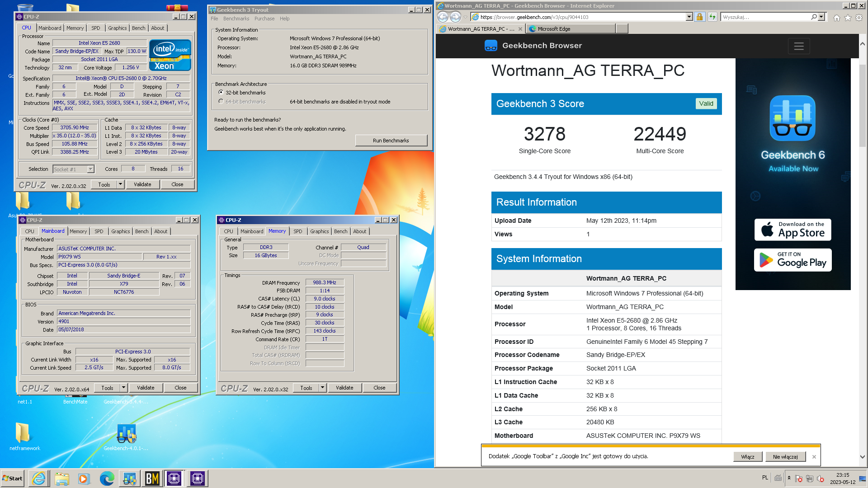The height and width of the screenshot is (488, 868).
Task: Click Validate in top CPU-Z window
Action: point(142,184)
